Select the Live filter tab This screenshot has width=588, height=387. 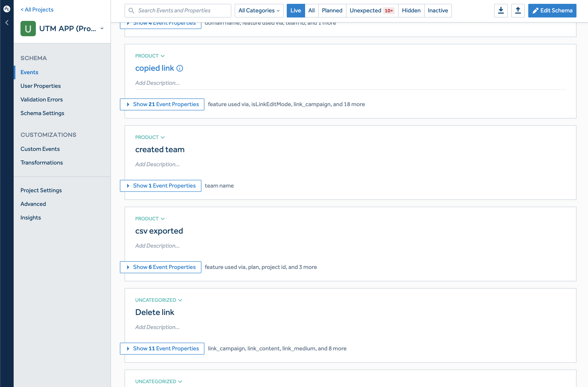coord(295,11)
